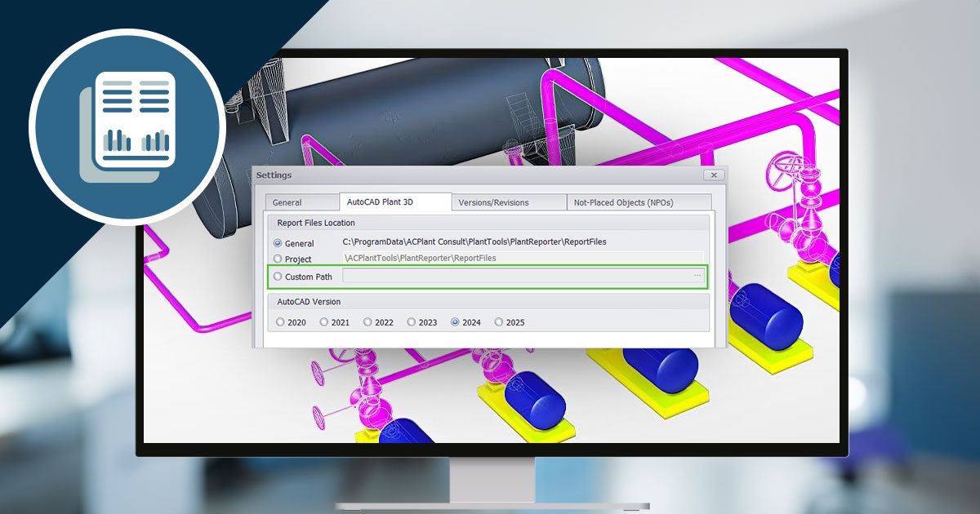The height and width of the screenshot is (514, 980).
Task: Switch AutoCAD version to 2025
Action: 499,322
